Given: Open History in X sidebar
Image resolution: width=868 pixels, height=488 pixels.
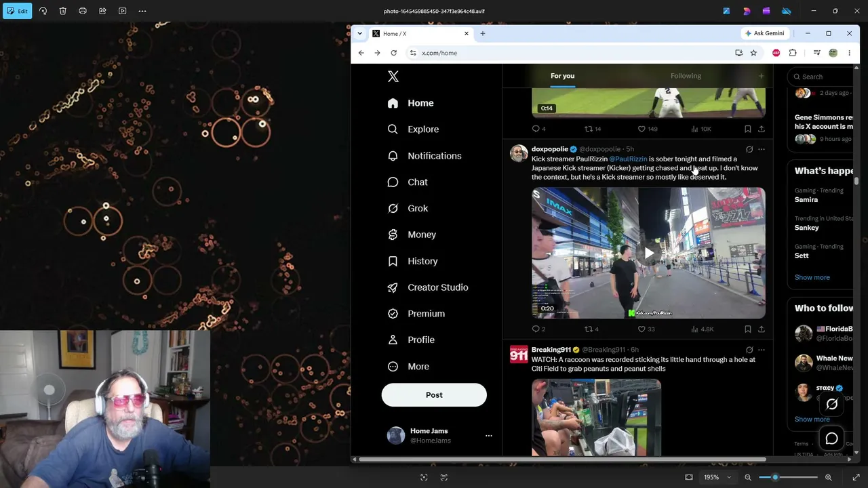Looking at the screenshot, I should pyautogui.click(x=412, y=261).
